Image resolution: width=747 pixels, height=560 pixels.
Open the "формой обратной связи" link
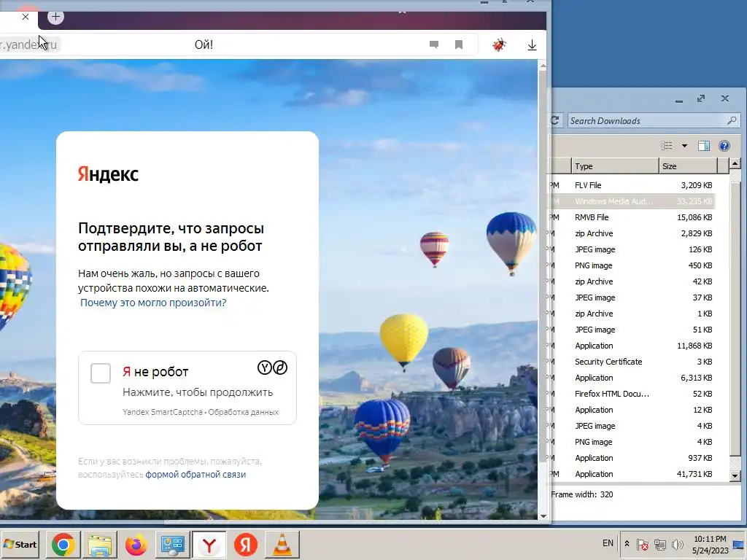[196, 474]
